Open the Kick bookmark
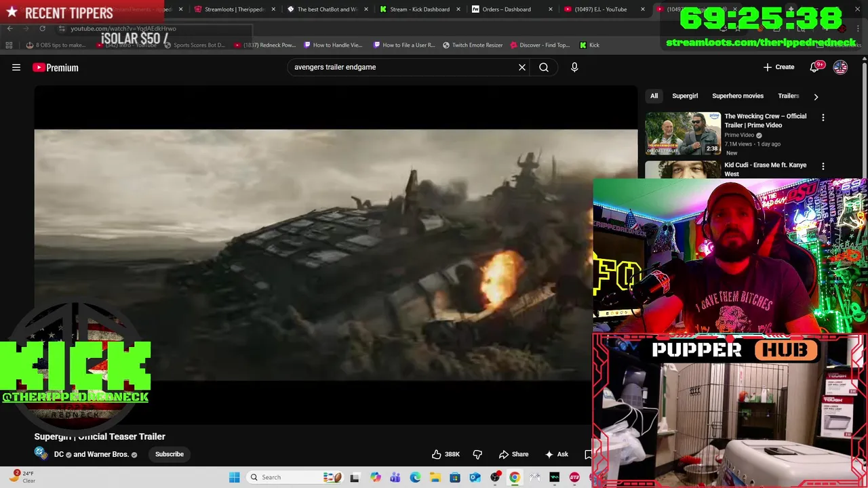 [589, 45]
